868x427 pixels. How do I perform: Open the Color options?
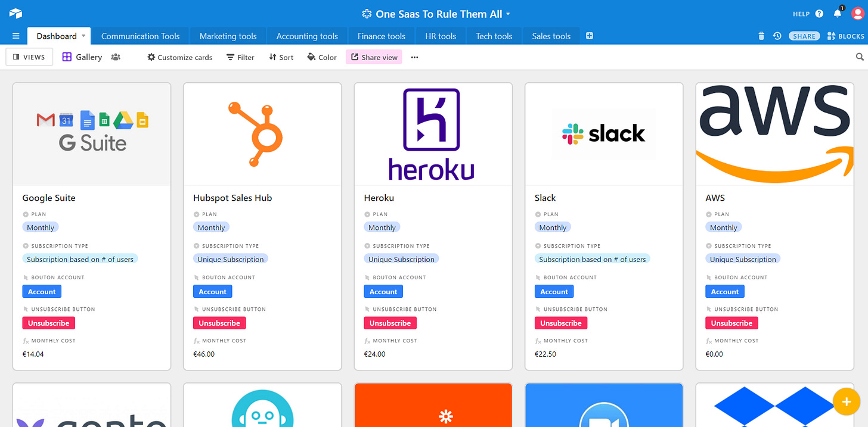[x=322, y=57]
